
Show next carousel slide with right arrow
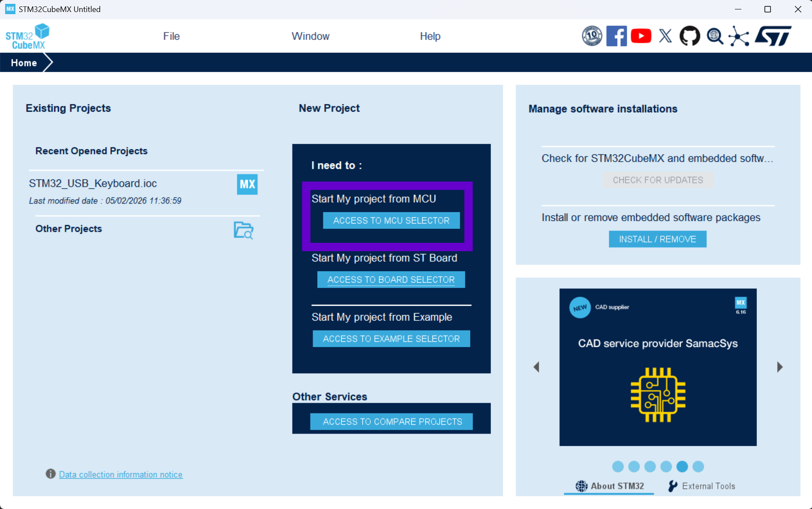coord(780,367)
